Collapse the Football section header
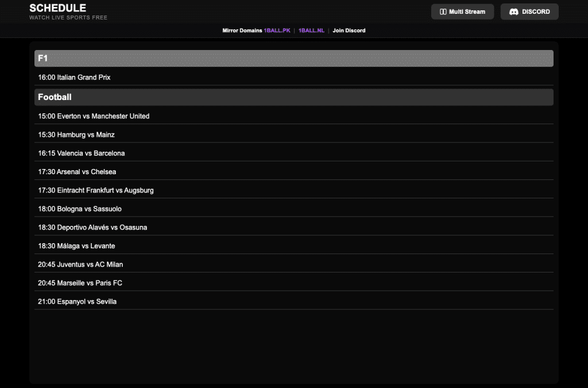This screenshot has width=588, height=388. click(294, 97)
